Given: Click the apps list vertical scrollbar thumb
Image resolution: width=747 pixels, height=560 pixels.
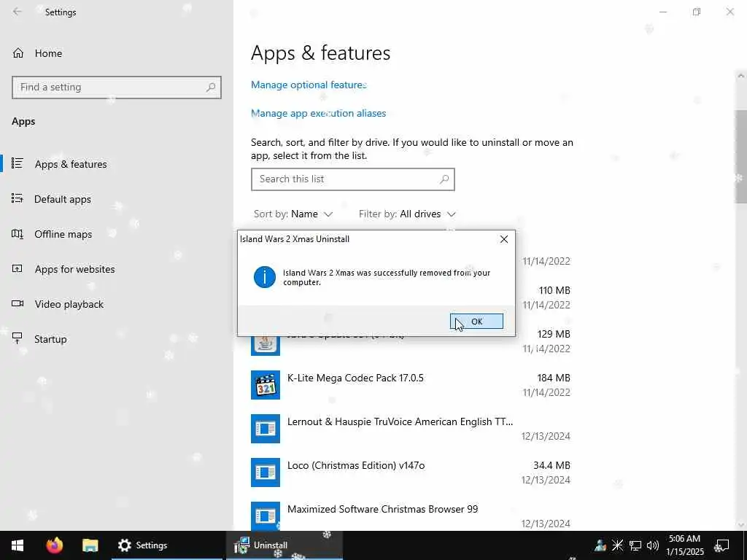Looking at the screenshot, I should click(741, 156).
